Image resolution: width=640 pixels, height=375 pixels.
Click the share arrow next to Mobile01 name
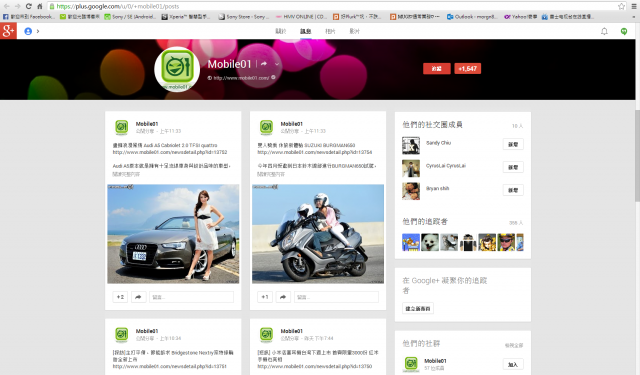click(x=264, y=64)
